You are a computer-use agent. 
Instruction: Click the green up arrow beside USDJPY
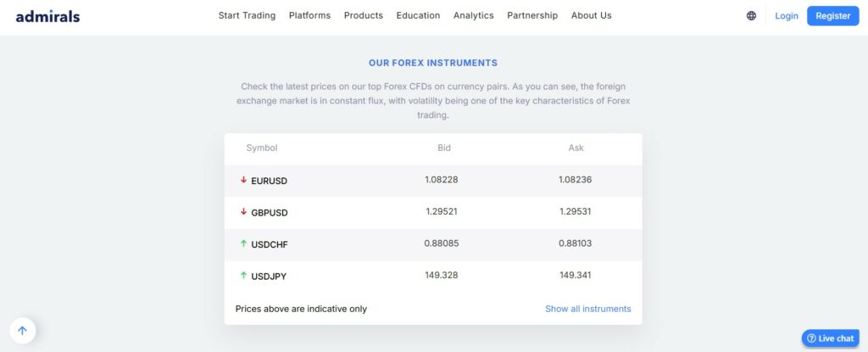pyautogui.click(x=243, y=276)
